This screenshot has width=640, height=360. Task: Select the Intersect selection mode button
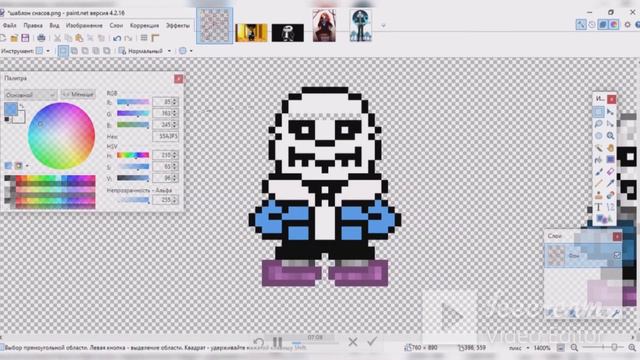pyautogui.click(x=96, y=51)
